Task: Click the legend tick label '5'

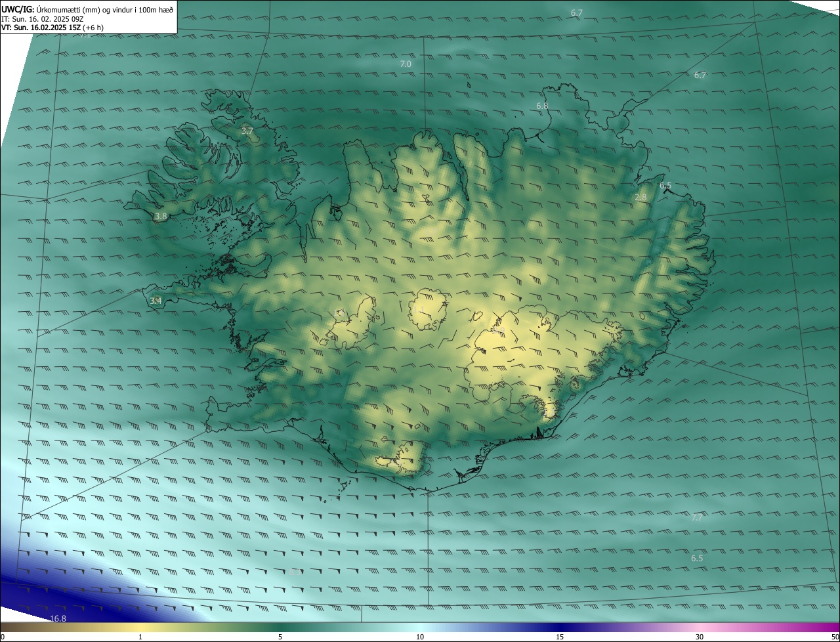Action: click(x=280, y=637)
